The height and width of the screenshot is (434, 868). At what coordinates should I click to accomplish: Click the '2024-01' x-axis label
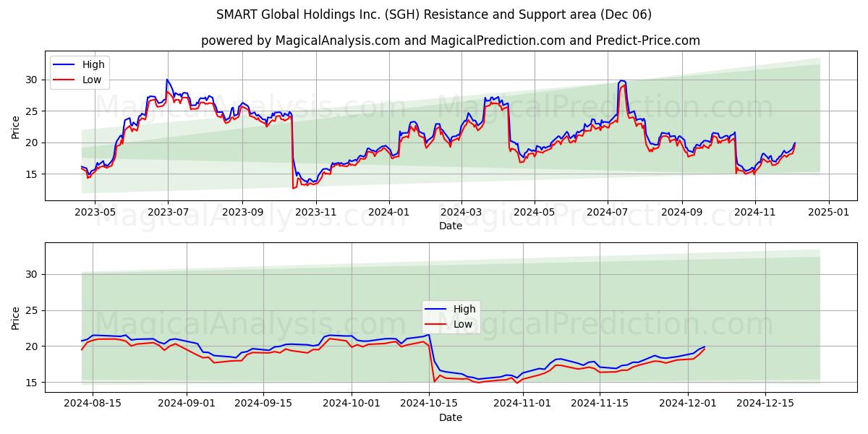pyautogui.click(x=389, y=212)
